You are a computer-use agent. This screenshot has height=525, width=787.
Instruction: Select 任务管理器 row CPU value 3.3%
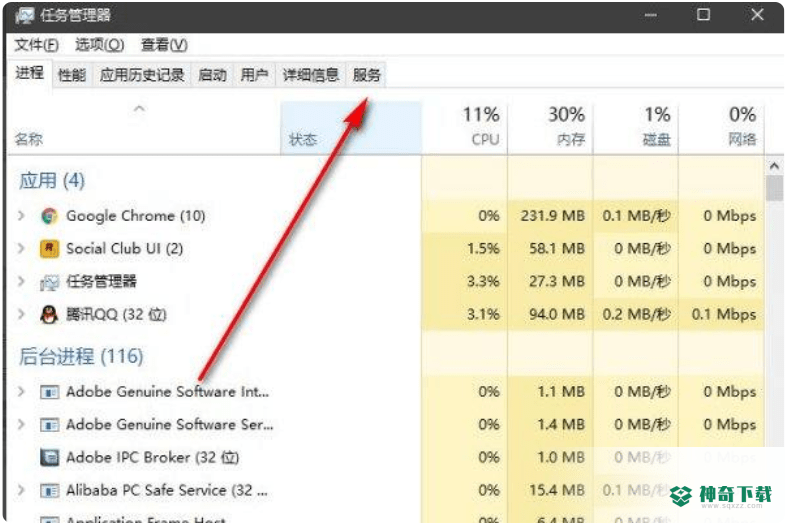[x=483, y=282]
